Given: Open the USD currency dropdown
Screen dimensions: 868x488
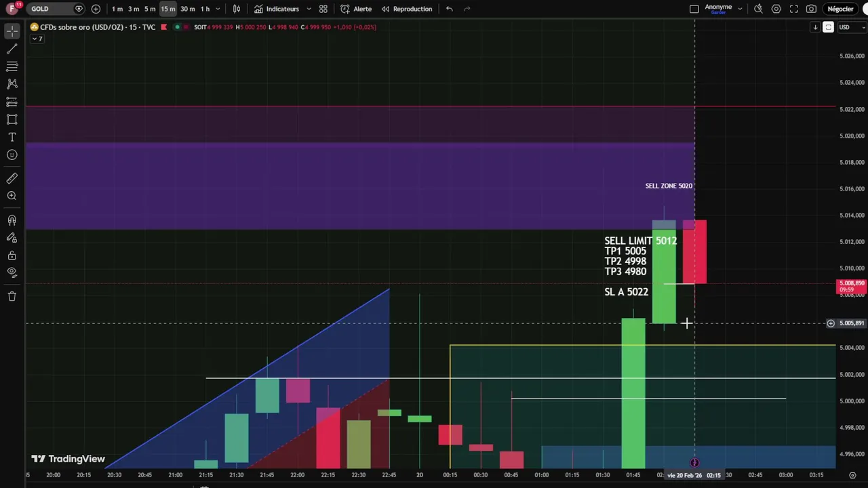Looking at the screenshot, I should [x=852, y=27].
